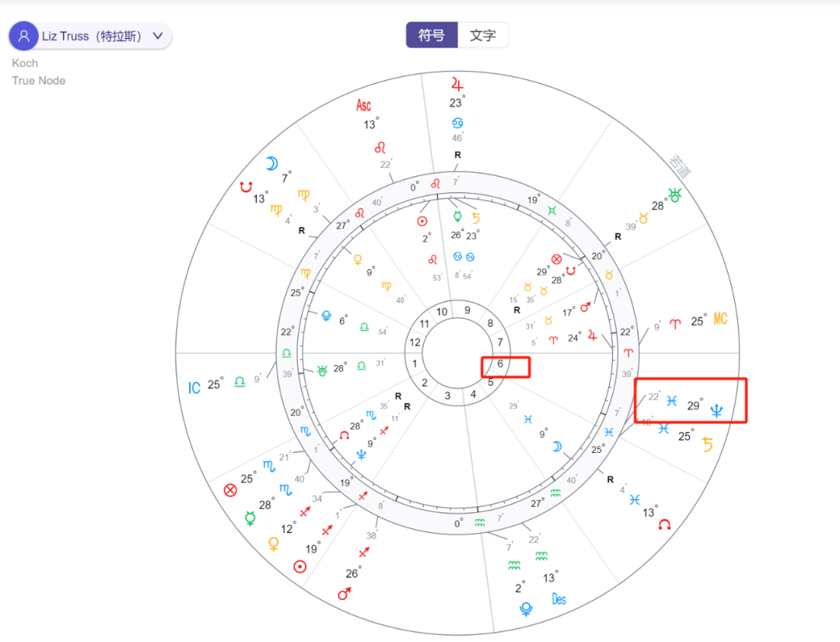Select outer Mercury glyph at 28° Scorpio
840x642 pixels.
click(x=250, y=518)
